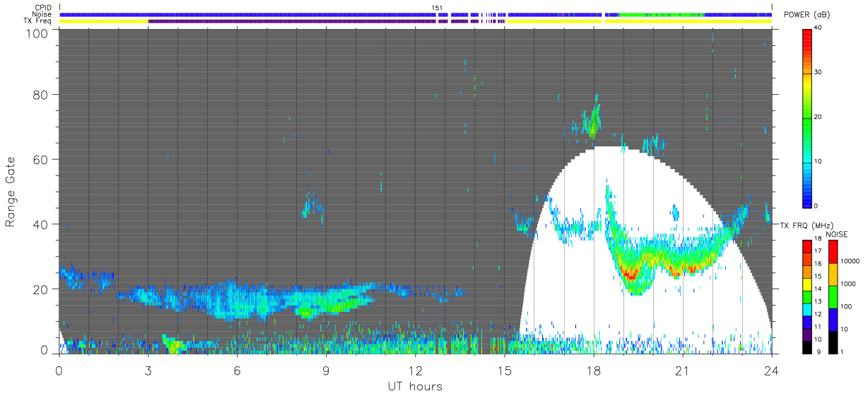Viewport: 868px width, 401px height.
Task: Click the green swatch in the noise colorbar
Action: [835, 296]
